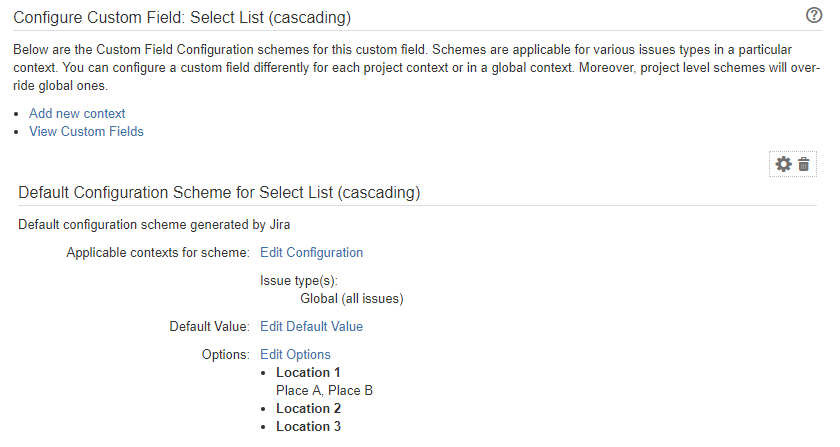840x447 pixels.
Task: Click the Options label
Action: 226,354
